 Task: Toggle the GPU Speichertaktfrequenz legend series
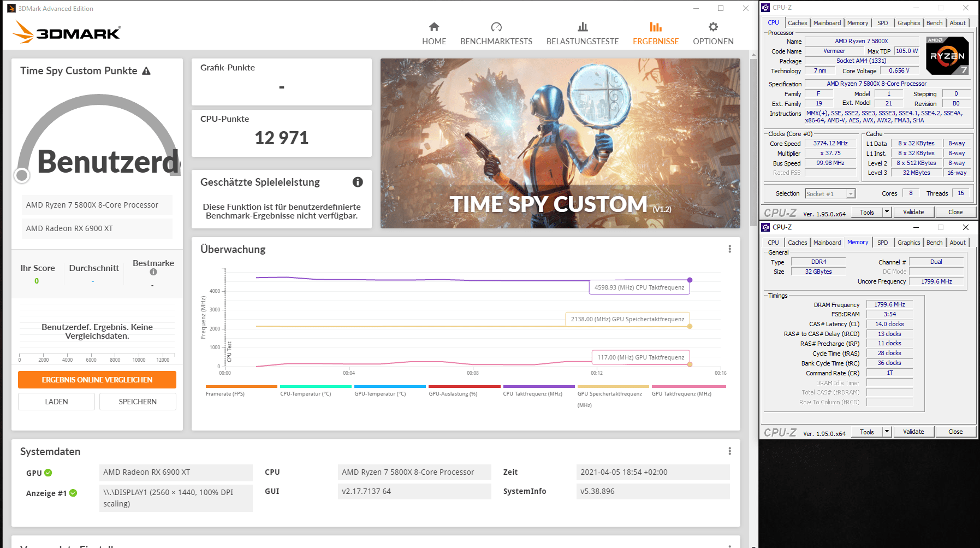pyautogui.click(x=613, y=397)
